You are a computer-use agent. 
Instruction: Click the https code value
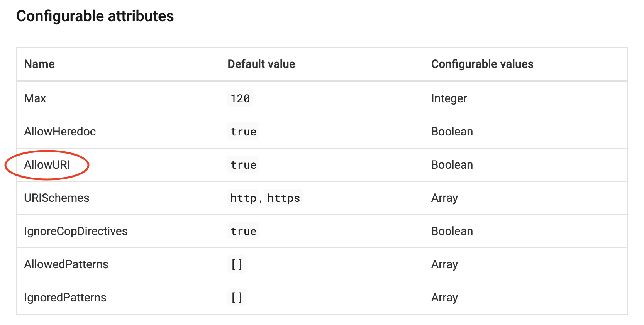click(284, 198)
